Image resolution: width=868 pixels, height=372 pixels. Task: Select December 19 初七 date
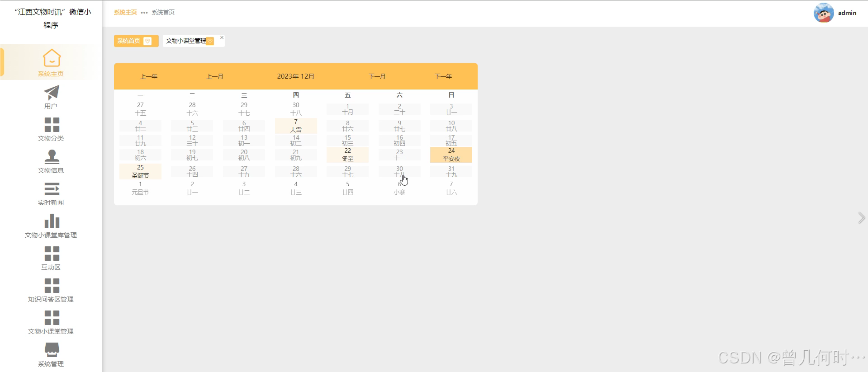pyautogui.click(x=192, y=155)
